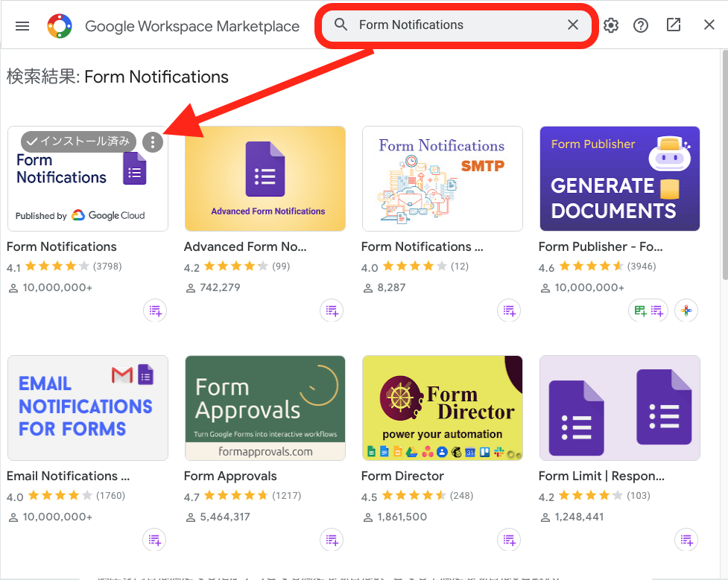
Task: Click Sheets and Forms icons under Form Publisher
Action: click(x=648, y=310)
